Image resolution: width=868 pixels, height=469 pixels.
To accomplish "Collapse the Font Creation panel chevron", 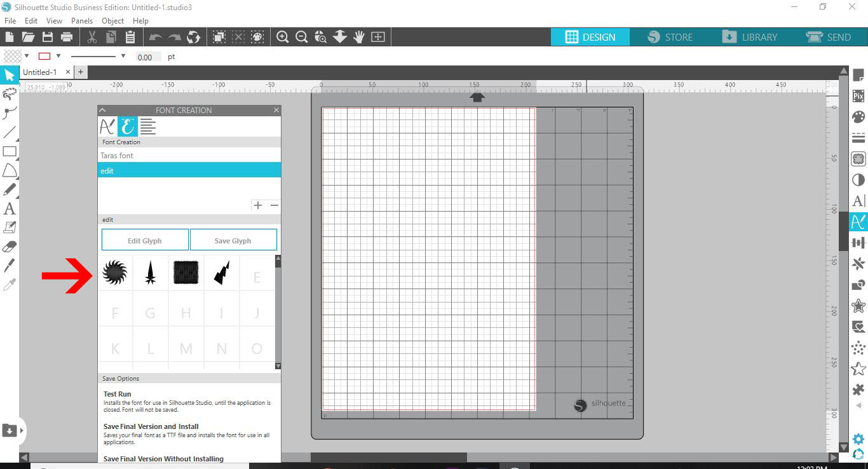I will (102, 110).
